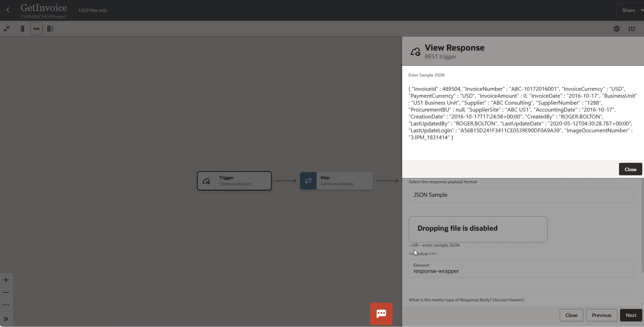Viewport: 644px width, 327px height.
Task: Zoom in with the plus icon
Action: tap(6, 280)
